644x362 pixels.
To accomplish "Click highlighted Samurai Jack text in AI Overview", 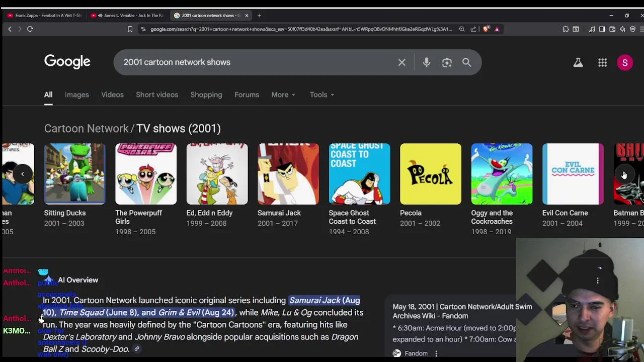I will tap(315, 300).
